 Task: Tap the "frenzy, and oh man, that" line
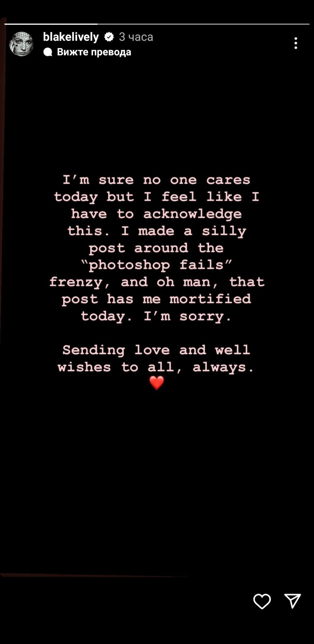click(156, 282)
